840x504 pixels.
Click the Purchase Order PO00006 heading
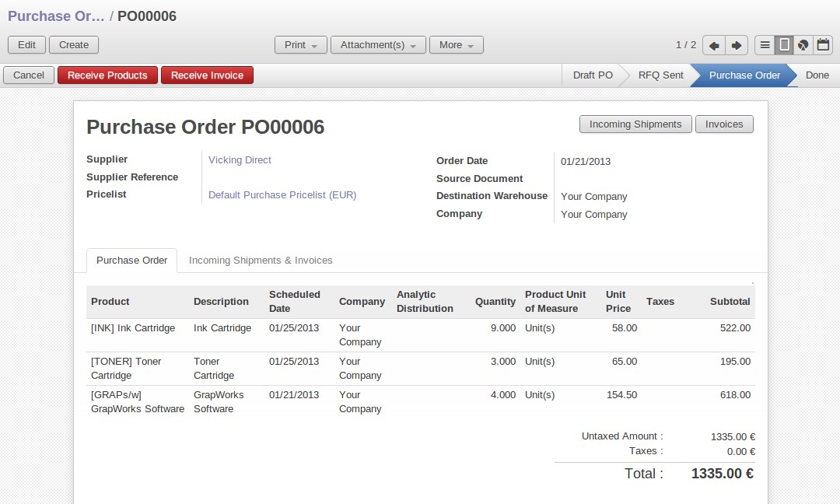[x=205, y=127]
